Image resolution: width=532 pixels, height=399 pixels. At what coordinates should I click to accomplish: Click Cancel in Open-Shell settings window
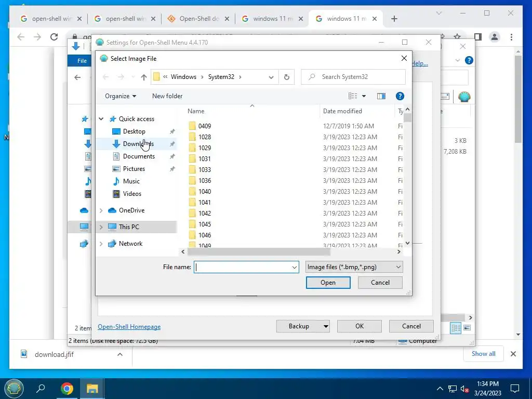[x=411, y=326]
